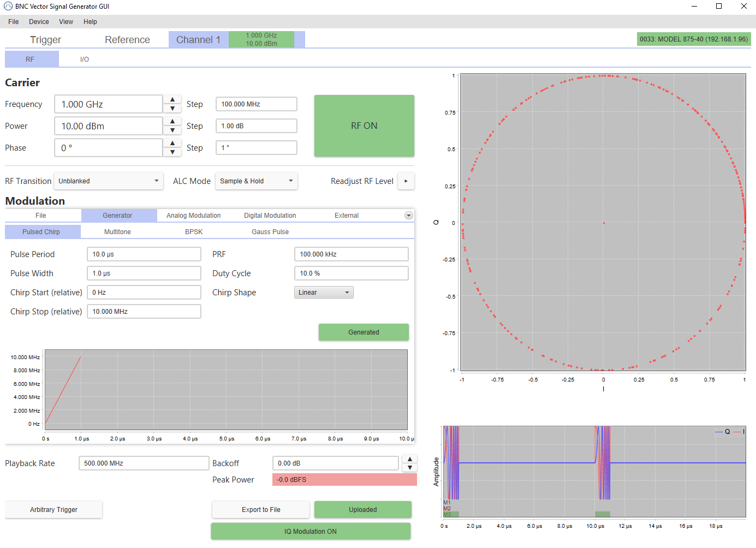Decrease carrier Power with the down arrow
The image size is (756, 548).
click(172, 130)
